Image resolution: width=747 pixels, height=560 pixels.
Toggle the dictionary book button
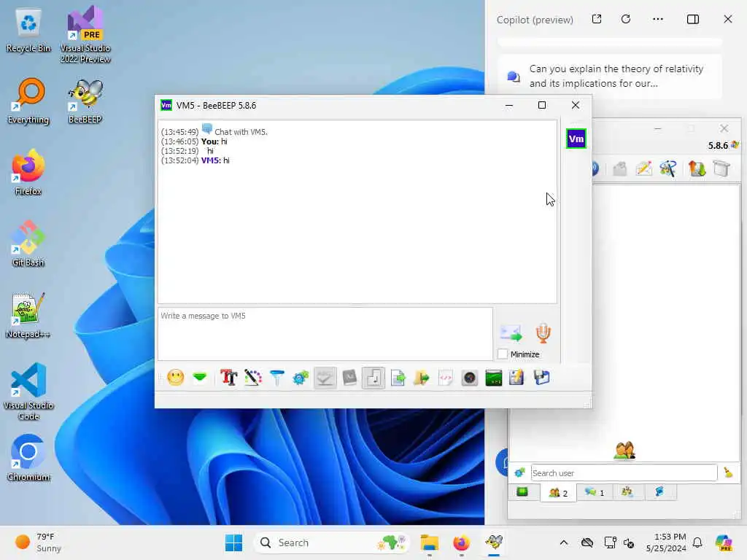(349, 378)
